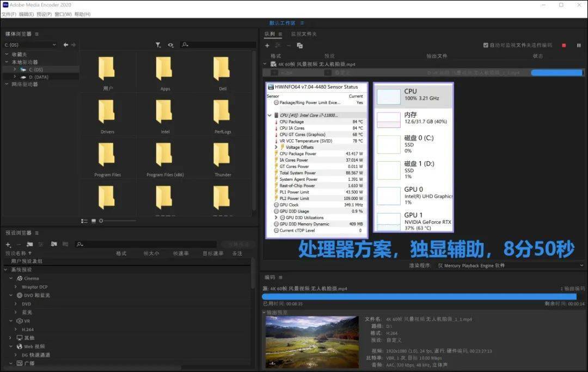
Task: Click the Media Browser search field
Action: click(x=217, y=45)
